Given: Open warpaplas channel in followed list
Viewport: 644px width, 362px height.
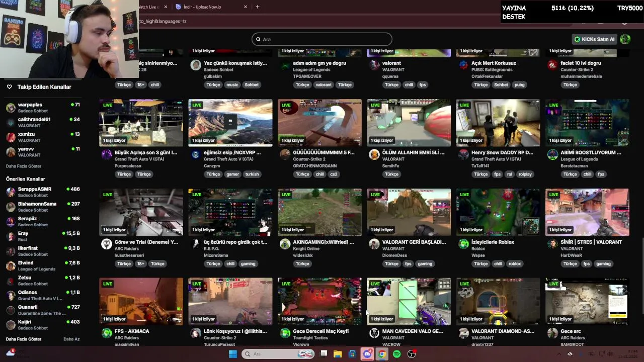Looking at the screenshot, I should coord(43,108).
